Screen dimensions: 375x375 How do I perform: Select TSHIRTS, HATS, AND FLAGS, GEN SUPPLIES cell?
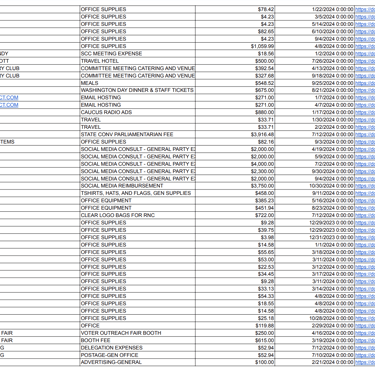(138, 193)
